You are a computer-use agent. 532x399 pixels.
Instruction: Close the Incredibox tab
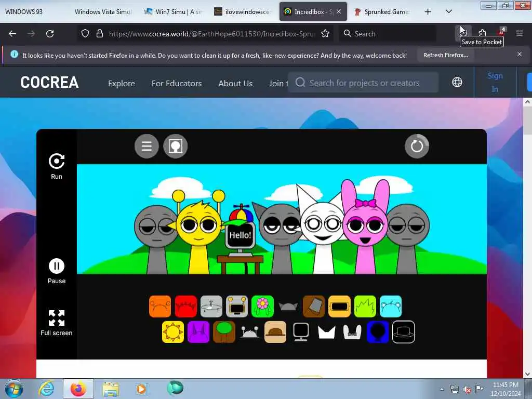click(339, 11)
